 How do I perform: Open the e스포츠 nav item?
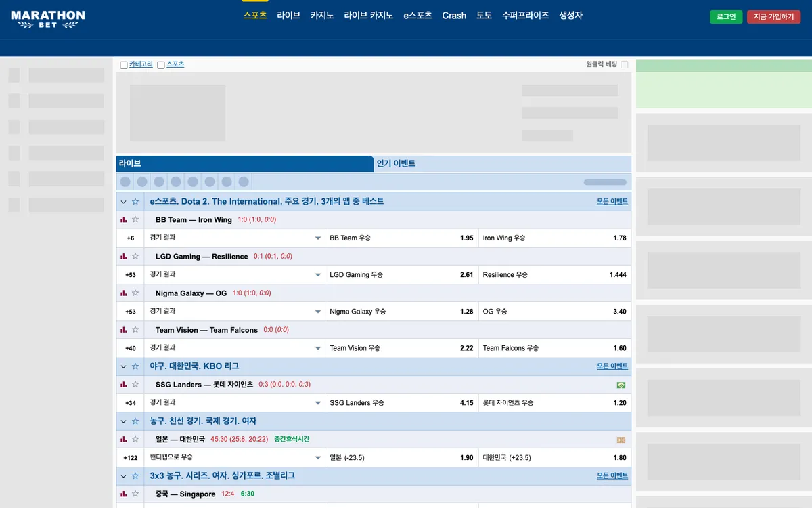coord(418,15)
